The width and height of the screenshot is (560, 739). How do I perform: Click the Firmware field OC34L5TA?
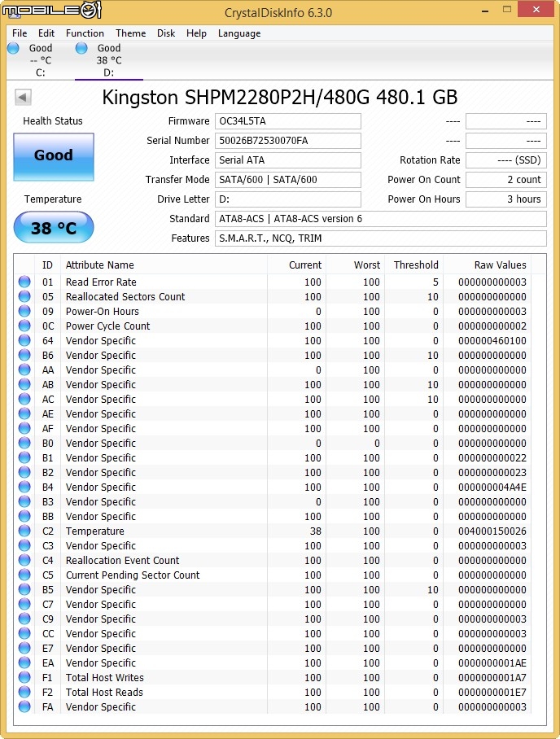tap(288, 121)
